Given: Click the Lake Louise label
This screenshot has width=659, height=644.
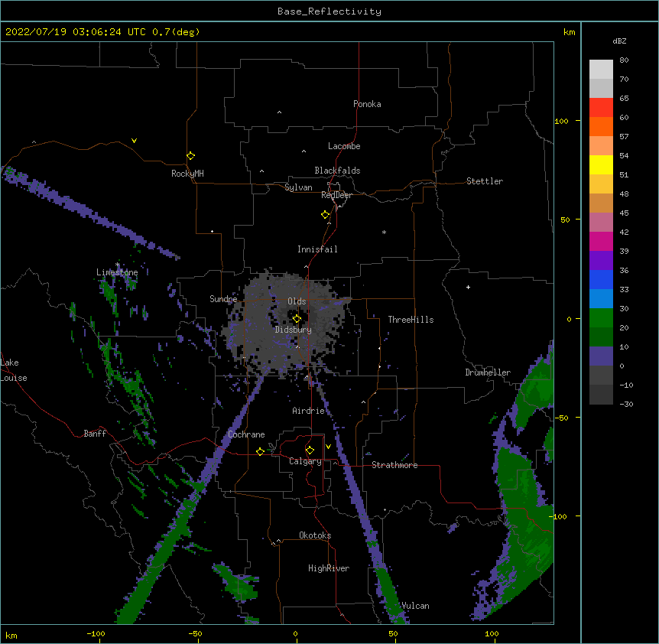Looking at the screenshot, I should pos(14,370).
